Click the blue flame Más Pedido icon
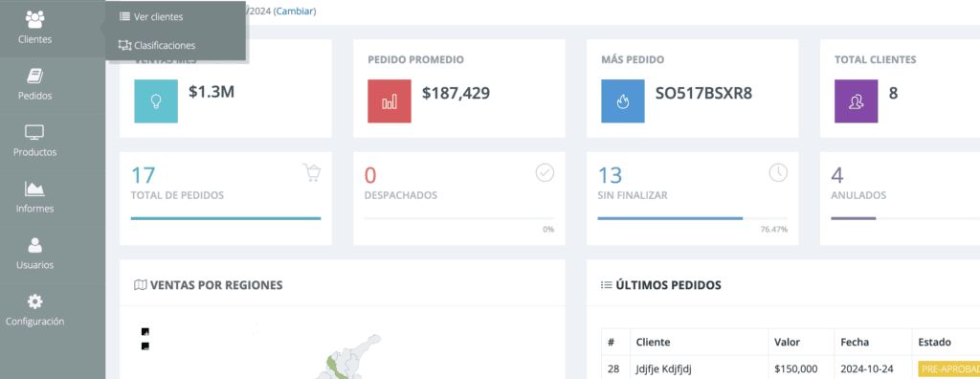Image resolution: width=980 pixels, height=379 pixels. (x=622, y=100)
